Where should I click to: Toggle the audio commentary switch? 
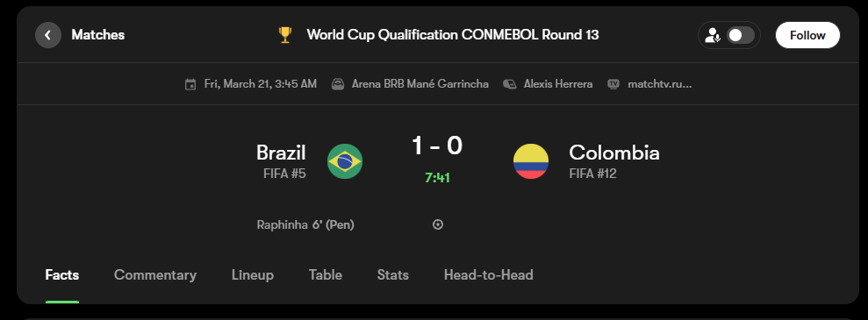click(x=740, y=35)
